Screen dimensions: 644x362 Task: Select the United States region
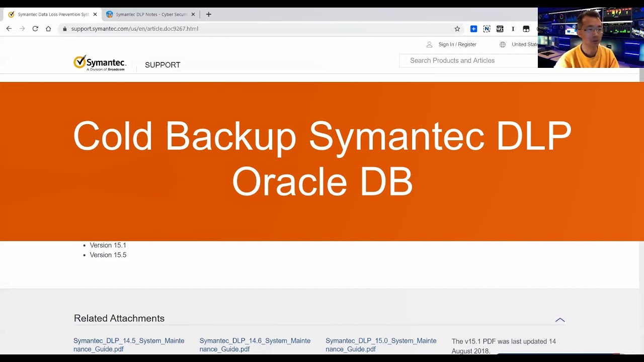(525, 44)
